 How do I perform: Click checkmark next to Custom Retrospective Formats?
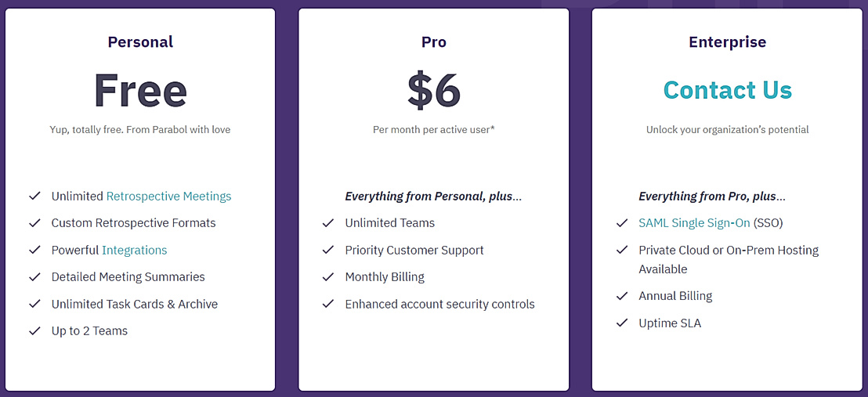[34, 223]
